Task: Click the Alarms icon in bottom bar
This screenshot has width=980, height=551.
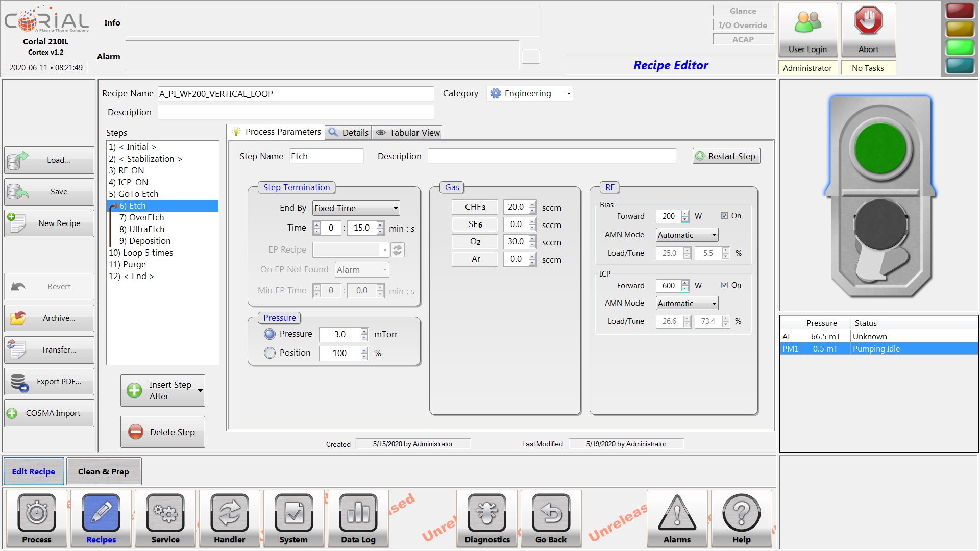Action: click(676, 515)
